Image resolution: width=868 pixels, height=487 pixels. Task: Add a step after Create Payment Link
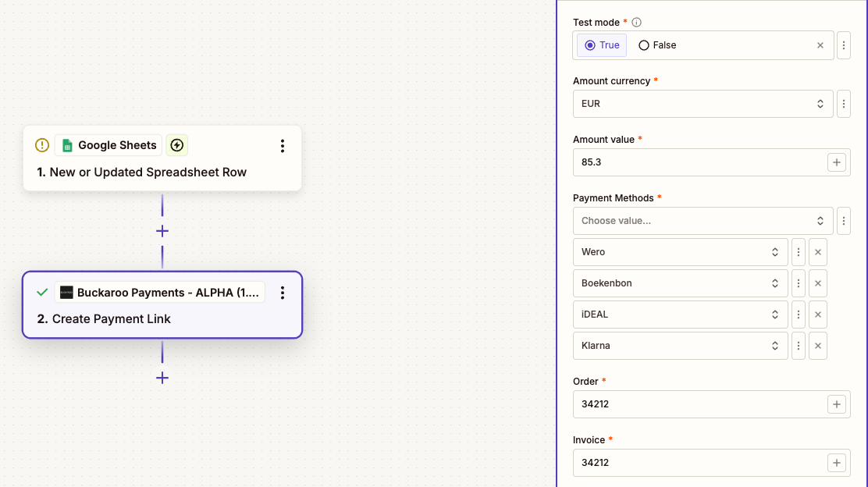tap(162, 378)
